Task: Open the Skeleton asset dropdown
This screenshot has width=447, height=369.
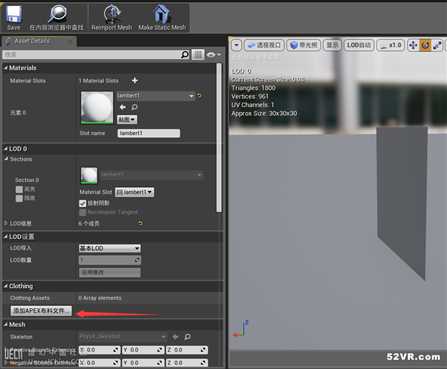Action: tap(123, 337)
